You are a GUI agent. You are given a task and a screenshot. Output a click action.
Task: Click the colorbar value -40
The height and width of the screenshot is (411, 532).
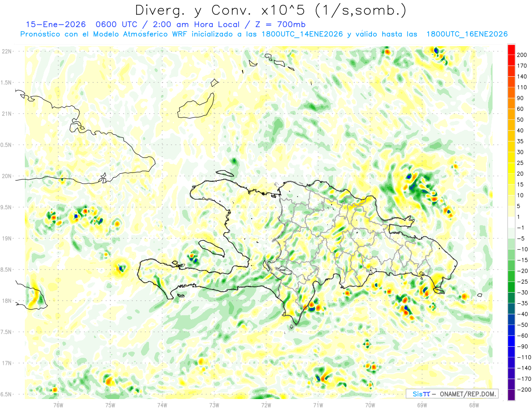(522, 314)
